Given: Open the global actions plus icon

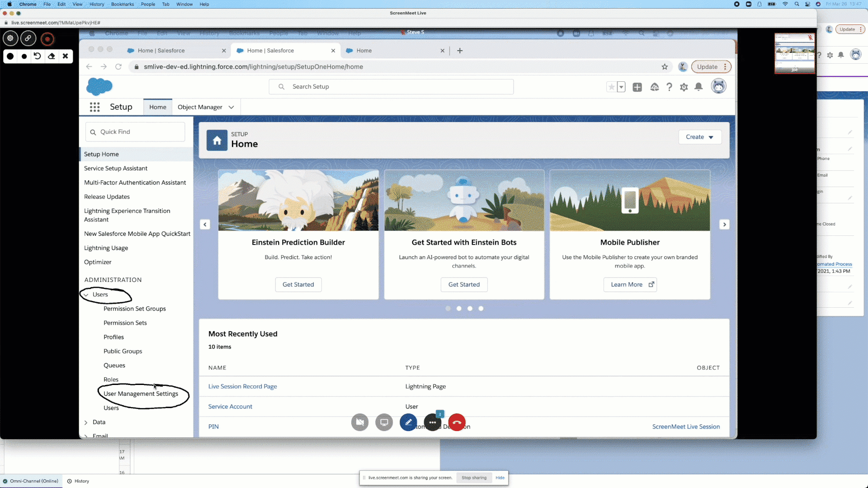Looking at the screenshot, I should pos(637,87).
